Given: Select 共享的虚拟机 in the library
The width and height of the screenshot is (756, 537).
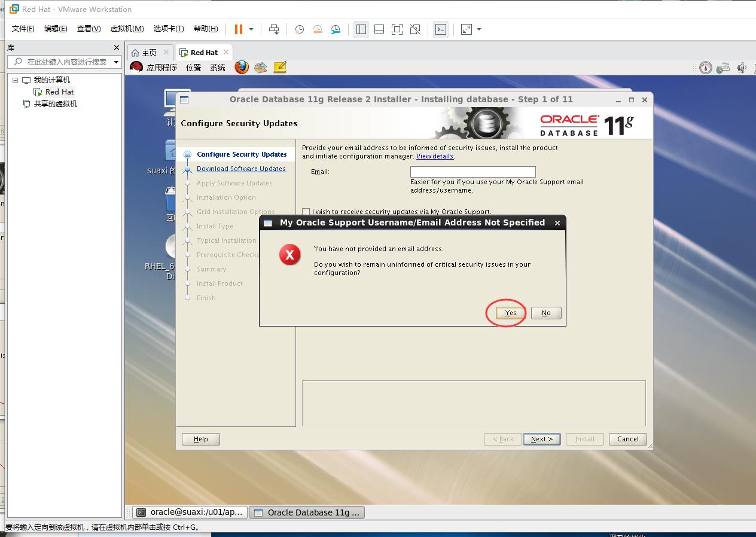Looking at the screenshot, I should [x=55, y=104].
